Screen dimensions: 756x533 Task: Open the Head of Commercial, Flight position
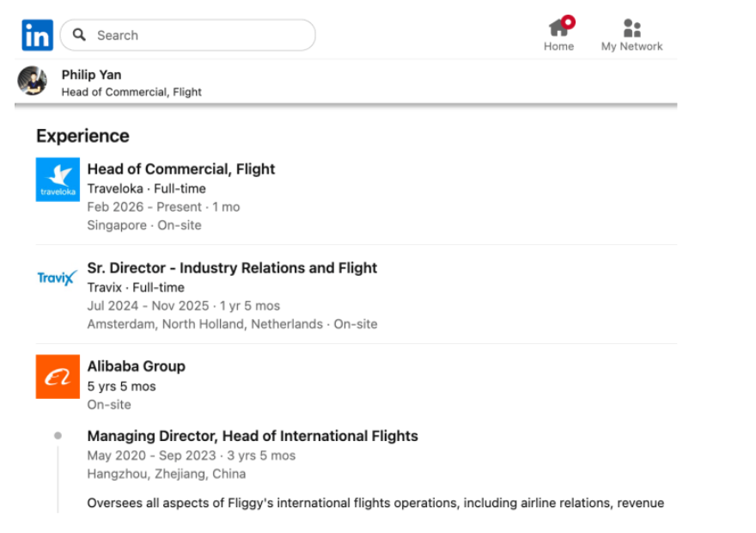click(180, 169)
